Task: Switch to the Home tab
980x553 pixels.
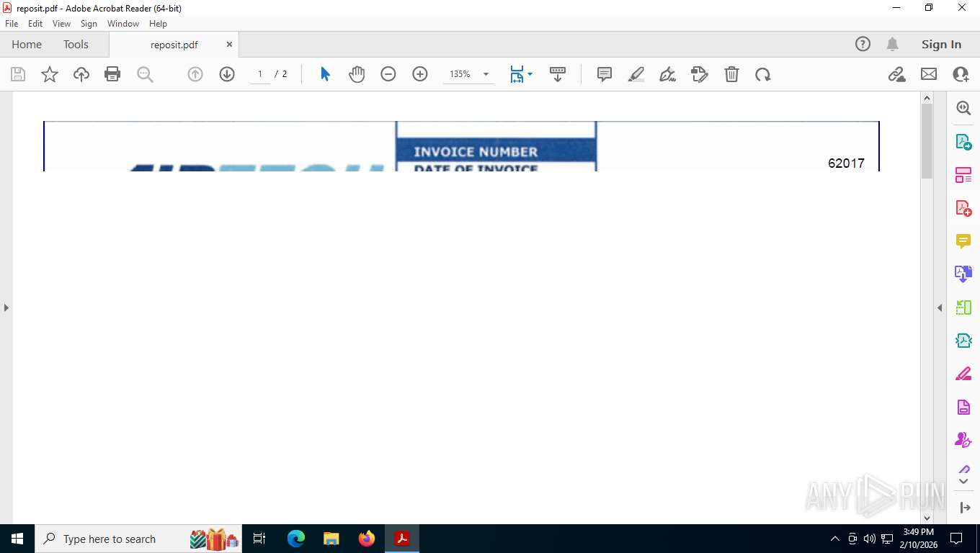Action: pyautogui.click(x=27, y=45)
